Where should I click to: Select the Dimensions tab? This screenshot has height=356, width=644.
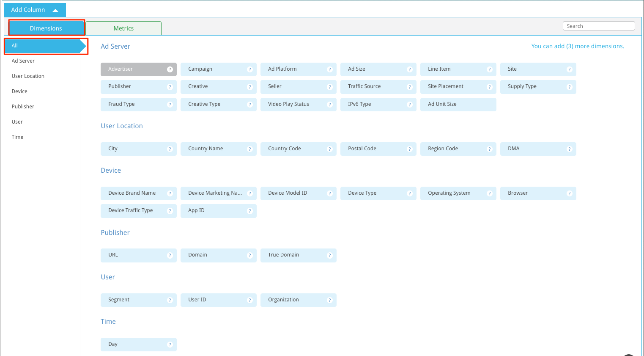click(46, 28)
